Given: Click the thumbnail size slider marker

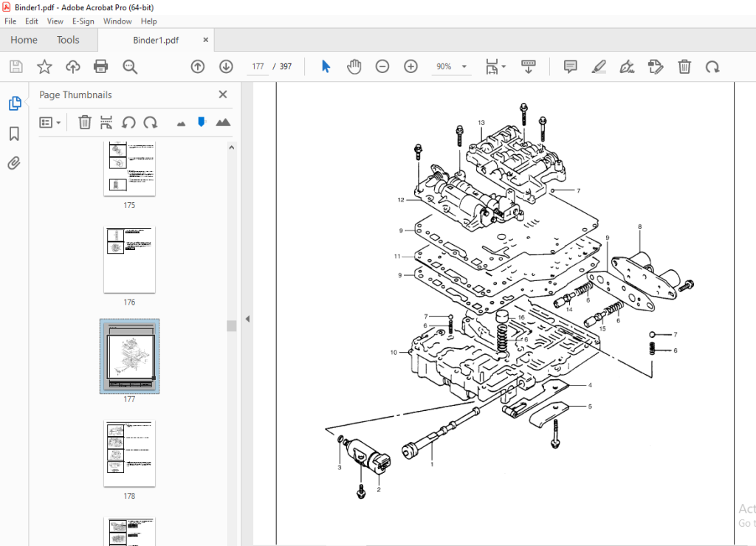Looking at the screenshot, I should click(x=202, y=122).
